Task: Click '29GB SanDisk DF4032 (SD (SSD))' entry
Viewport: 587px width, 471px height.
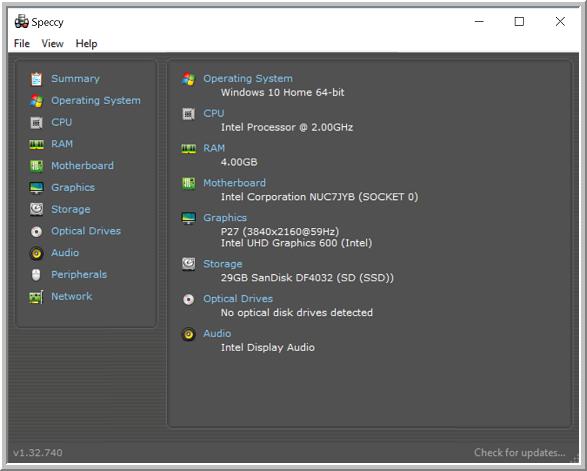Action: pyautogui.click(x=307, y=278)
